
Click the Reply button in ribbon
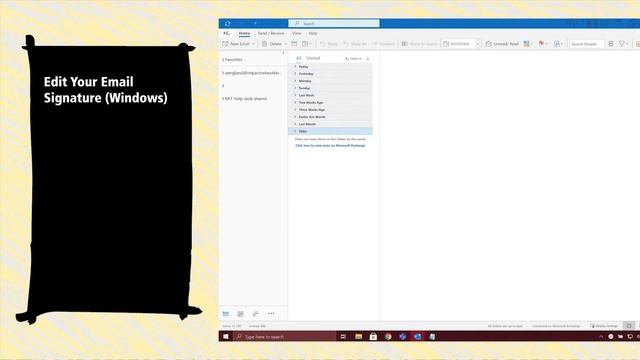pos(329,44)
